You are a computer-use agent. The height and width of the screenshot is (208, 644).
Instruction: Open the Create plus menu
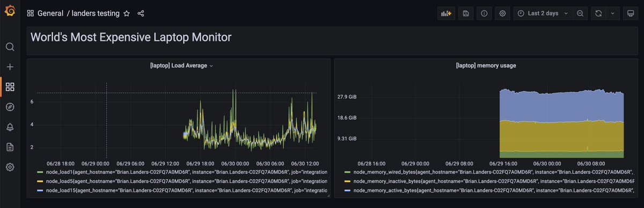[10, 67]
